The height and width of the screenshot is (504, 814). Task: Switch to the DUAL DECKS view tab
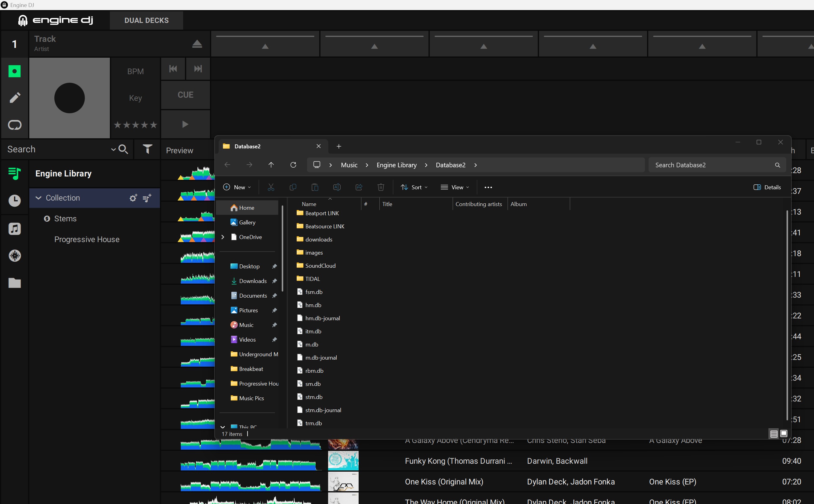pos(146,20)
